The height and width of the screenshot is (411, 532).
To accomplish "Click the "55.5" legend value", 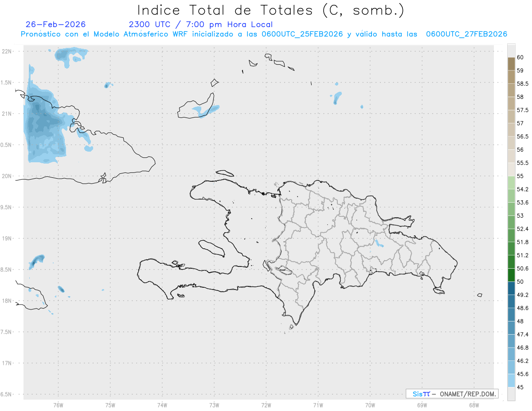I will (x=522, y=163).
